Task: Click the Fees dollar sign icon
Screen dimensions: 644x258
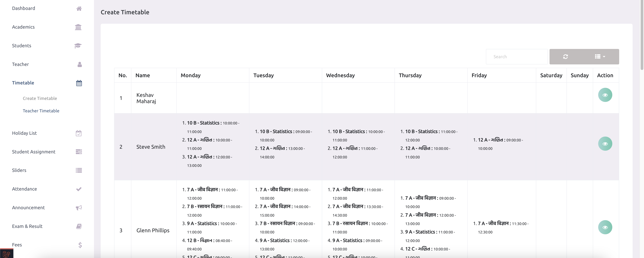Action: 79,244
